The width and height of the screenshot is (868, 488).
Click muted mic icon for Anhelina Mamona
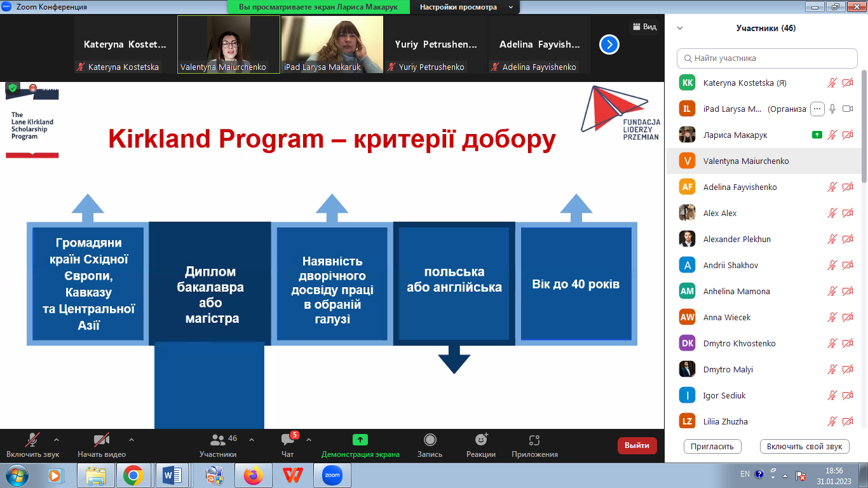coord(832,291)
